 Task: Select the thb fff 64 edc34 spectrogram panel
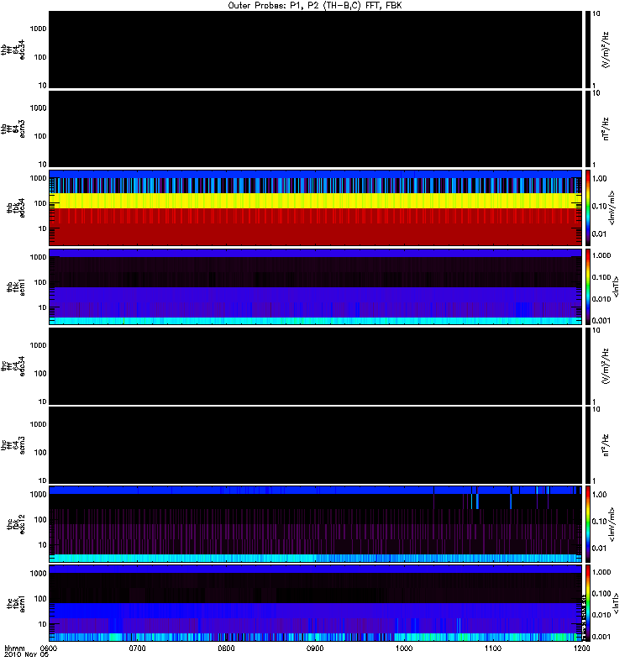click(316, 50)
